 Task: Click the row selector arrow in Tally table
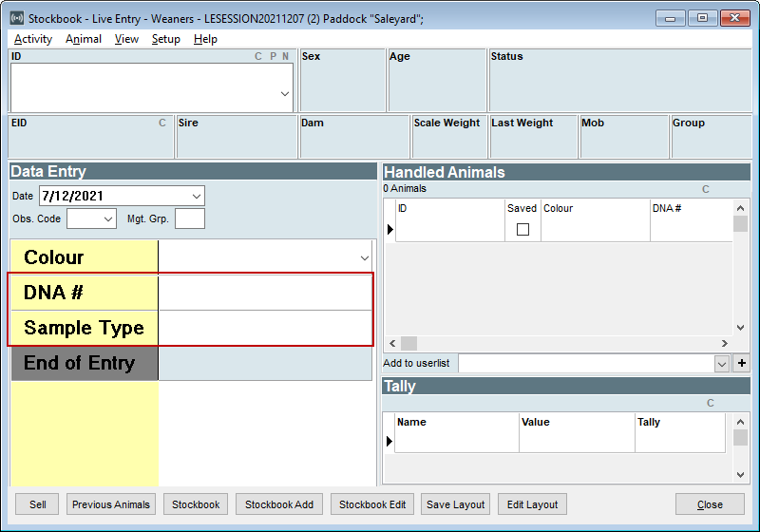pos(389,441)
